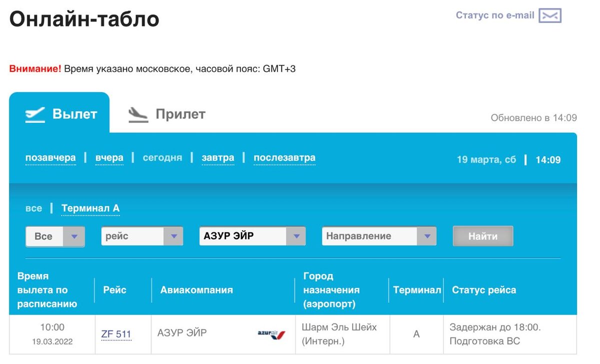The width and height of the screenshot is (600, 364).
Task: Click the '10:00' departure time cell
Action: click(52, 334)
